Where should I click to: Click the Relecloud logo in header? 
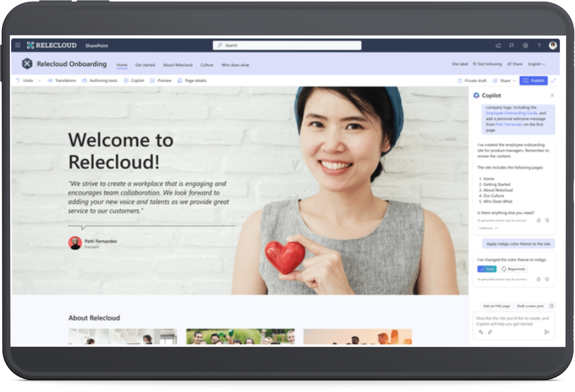coord(52,45)
